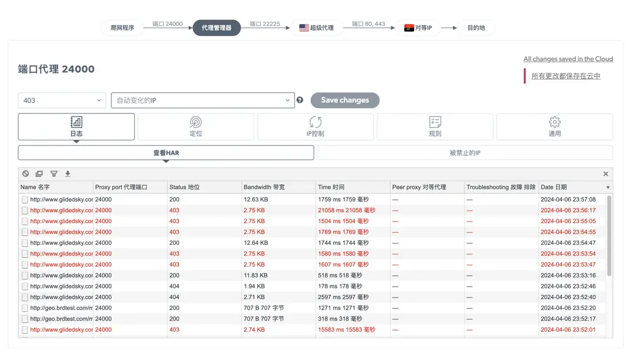Click the filter funnel icon

[x=54, y=174]
